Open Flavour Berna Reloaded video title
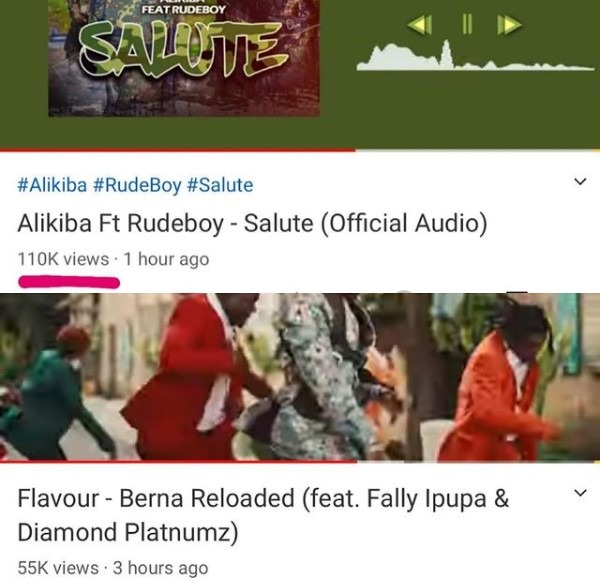This screenshot has width=600, height=584. tap(263, 515)
